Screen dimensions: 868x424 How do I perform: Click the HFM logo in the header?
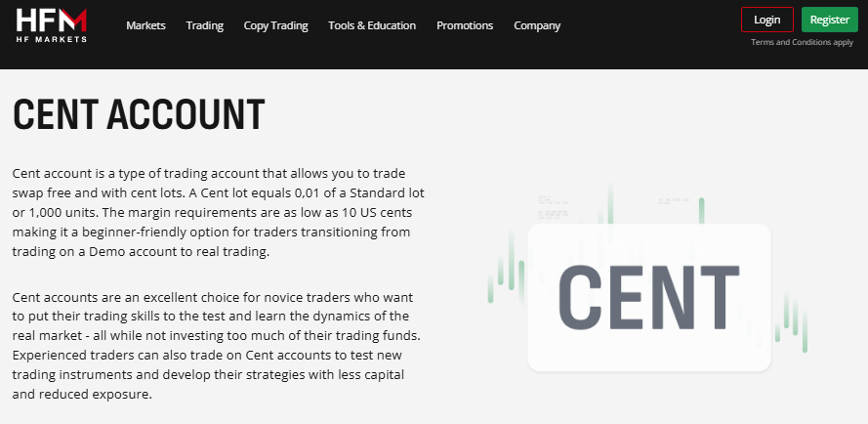pos(52,20)
